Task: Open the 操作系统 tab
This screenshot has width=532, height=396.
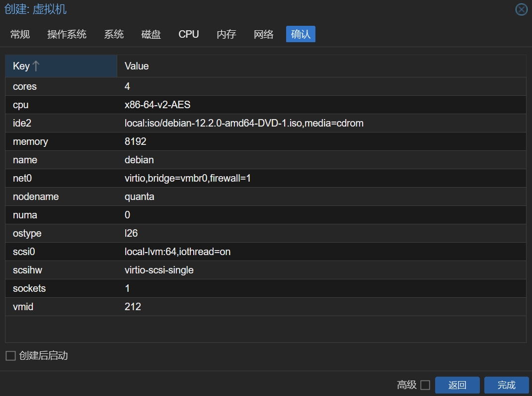Action: [x=67, y=34]
